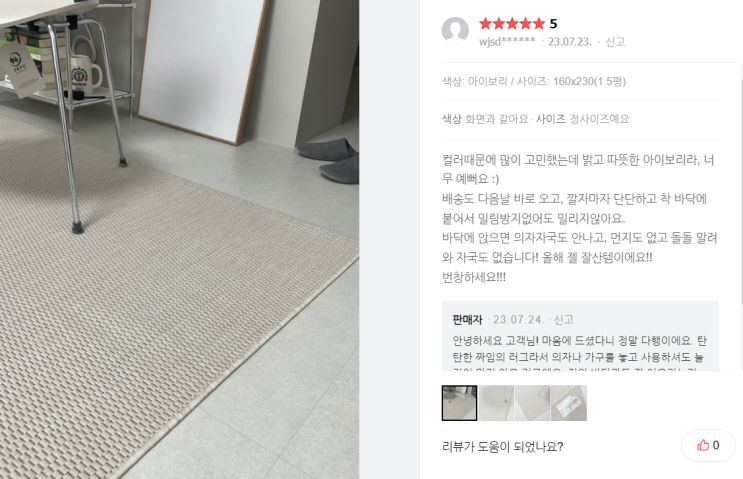
Task: Click the reviewer's gray profile avatar
Action: tap(455, 30)
